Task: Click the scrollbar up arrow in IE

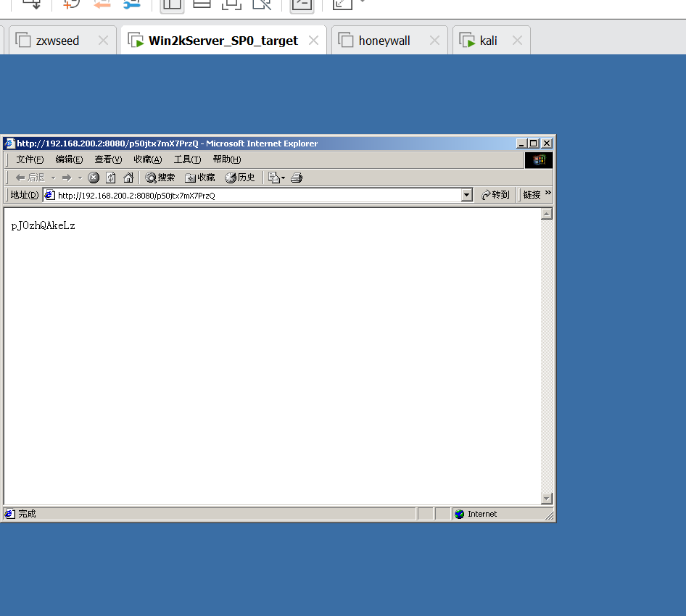Action: [547, 214]
